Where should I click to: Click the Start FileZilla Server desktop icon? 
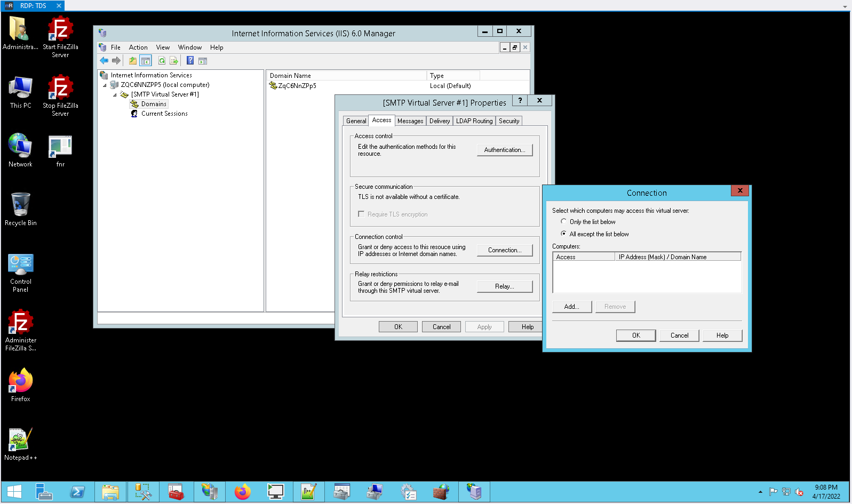coord(60,37)
